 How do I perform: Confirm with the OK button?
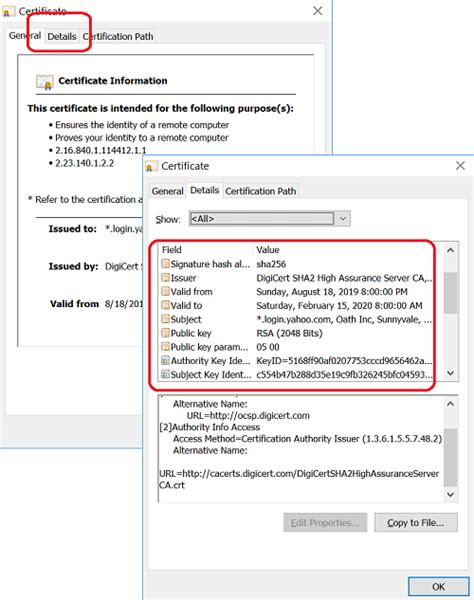(438, 586)
